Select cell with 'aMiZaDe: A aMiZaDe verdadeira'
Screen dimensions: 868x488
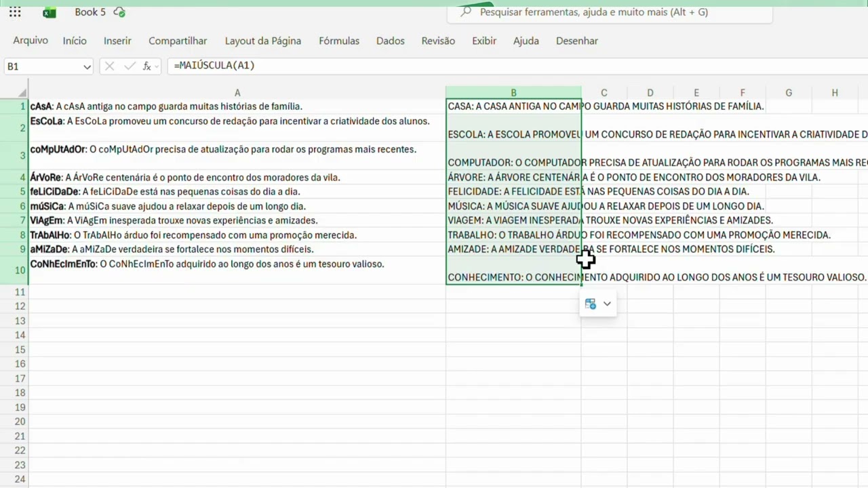237,249
